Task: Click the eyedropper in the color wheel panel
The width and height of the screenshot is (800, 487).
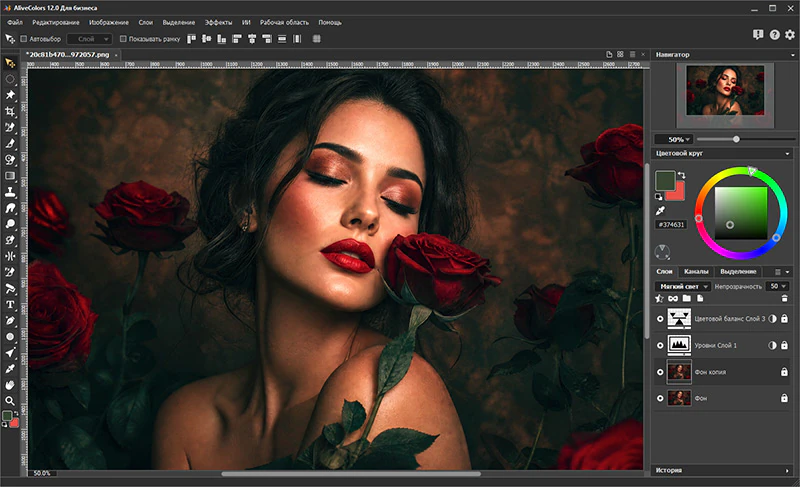Action: point(660,211)
